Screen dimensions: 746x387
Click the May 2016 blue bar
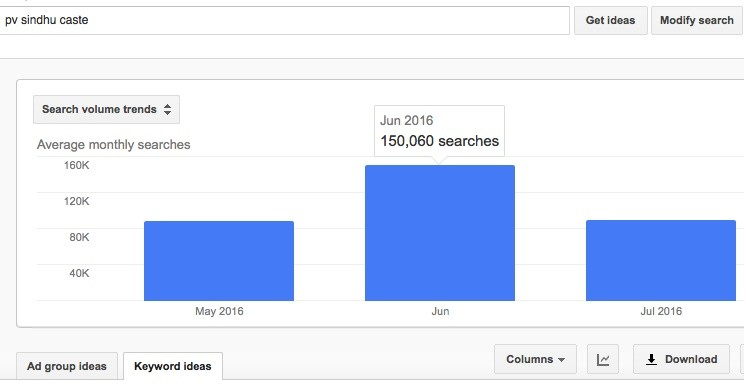[x=219, y=261]
